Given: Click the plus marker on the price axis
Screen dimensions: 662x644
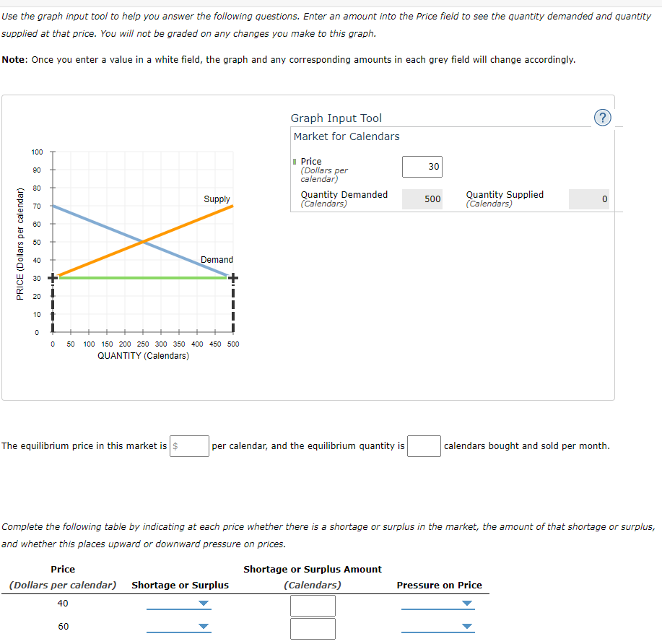Looking at the screenshot, I should tap(51, 277).
